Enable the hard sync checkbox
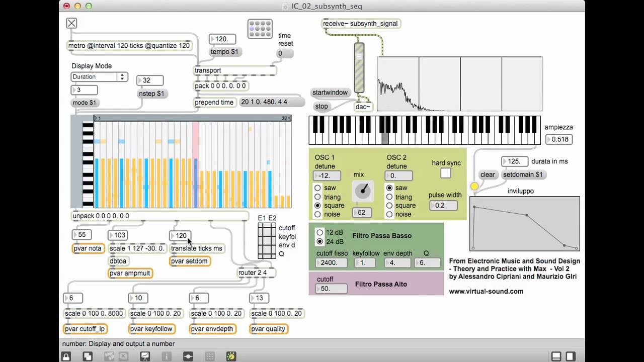 click(x=446, y=173)
